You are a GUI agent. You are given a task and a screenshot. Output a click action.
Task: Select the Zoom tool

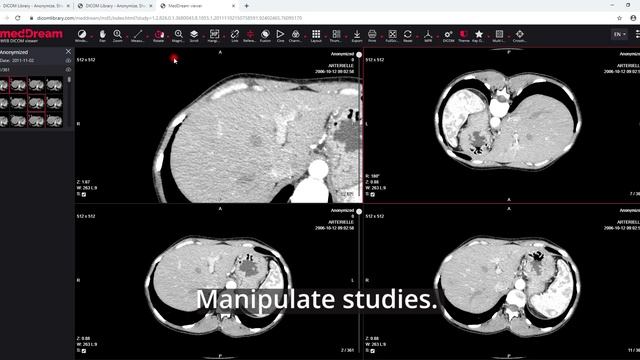click(x=118, y=35)
